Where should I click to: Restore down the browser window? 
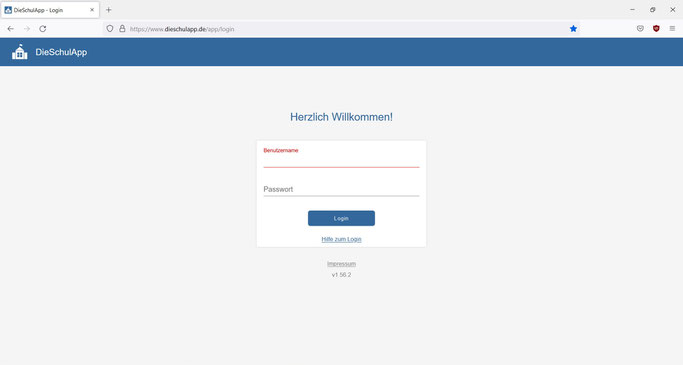[653, 10]
